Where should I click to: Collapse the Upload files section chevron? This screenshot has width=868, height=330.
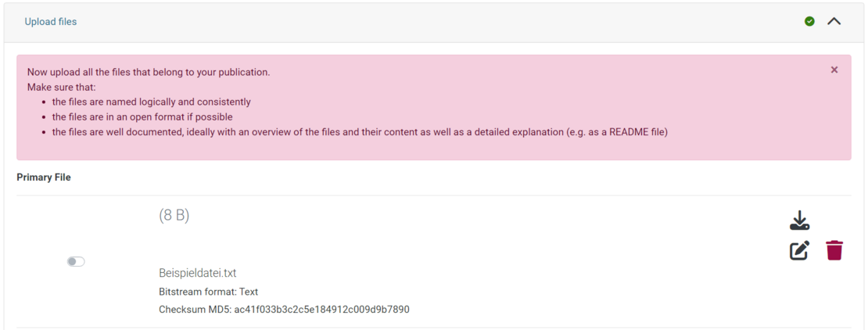(834, 21)
